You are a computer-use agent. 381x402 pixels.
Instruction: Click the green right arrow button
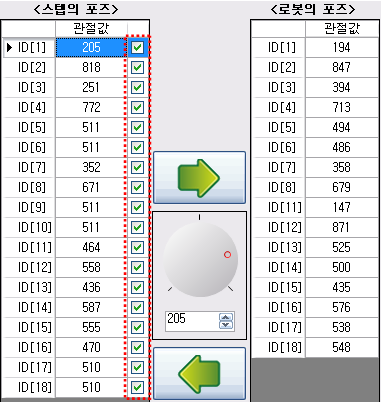point(199,177)
